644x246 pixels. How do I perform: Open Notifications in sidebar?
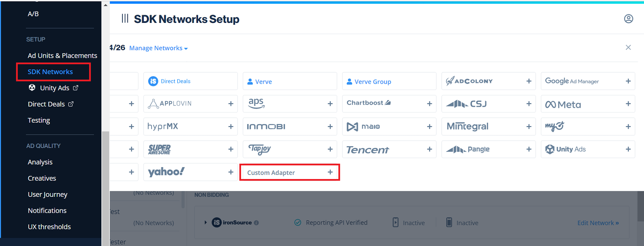[47, 210]
